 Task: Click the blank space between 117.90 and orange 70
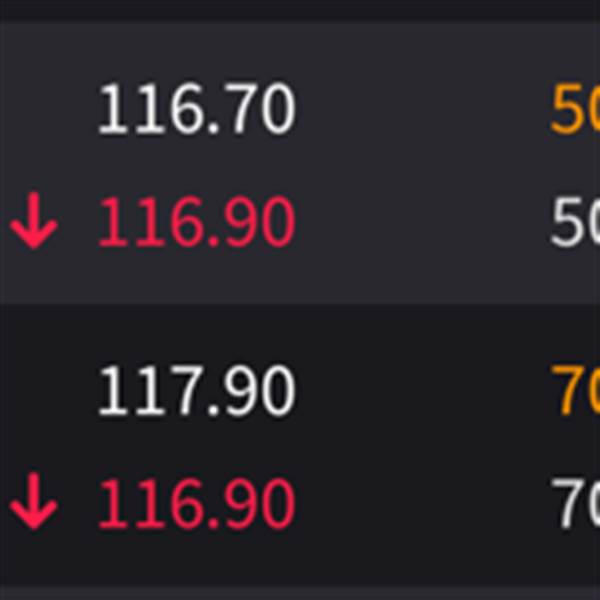(420, 391)
